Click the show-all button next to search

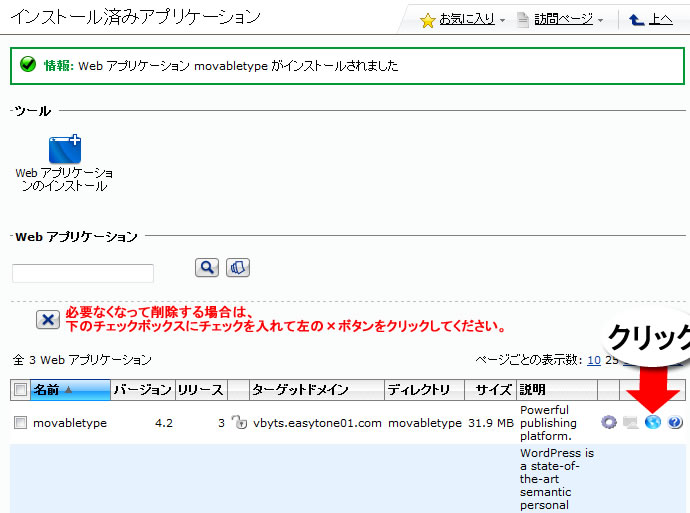[x=238, y=267]
